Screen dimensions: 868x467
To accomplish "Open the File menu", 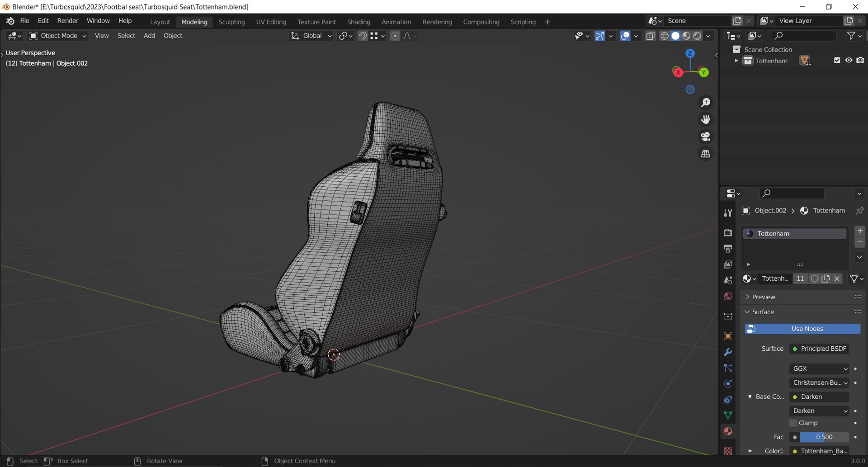I will coord(25,21).
